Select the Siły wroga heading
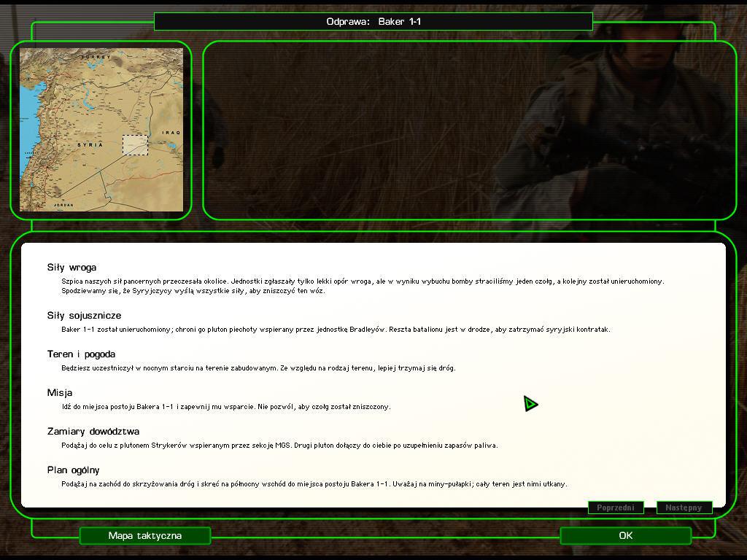This screenshot has height=560, width=747. point(71,268)
